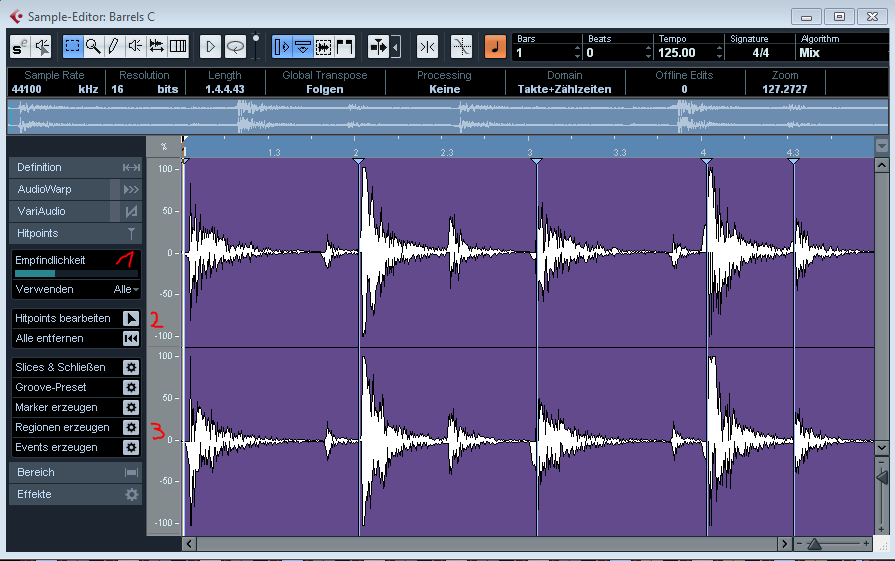Viewport: 895px width, 561px height.
Task: Toggle Audition Loop button
Action: pos(235,47)
